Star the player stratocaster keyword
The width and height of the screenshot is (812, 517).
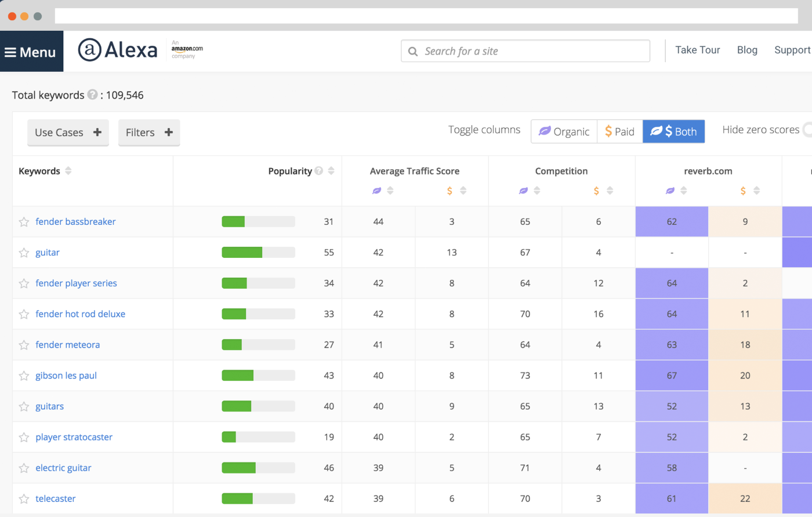[x=24, y=437]
